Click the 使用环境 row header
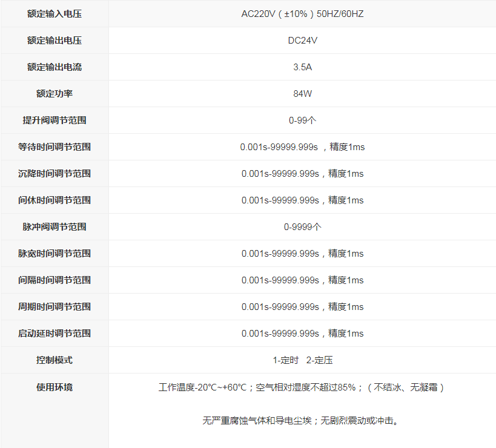496x448 pixels. click(54, 388)
